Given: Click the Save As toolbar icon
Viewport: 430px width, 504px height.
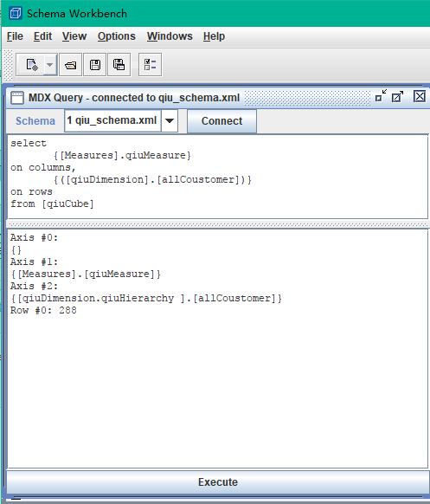Looking at the screenshot, I should click(x=119, y=65).
